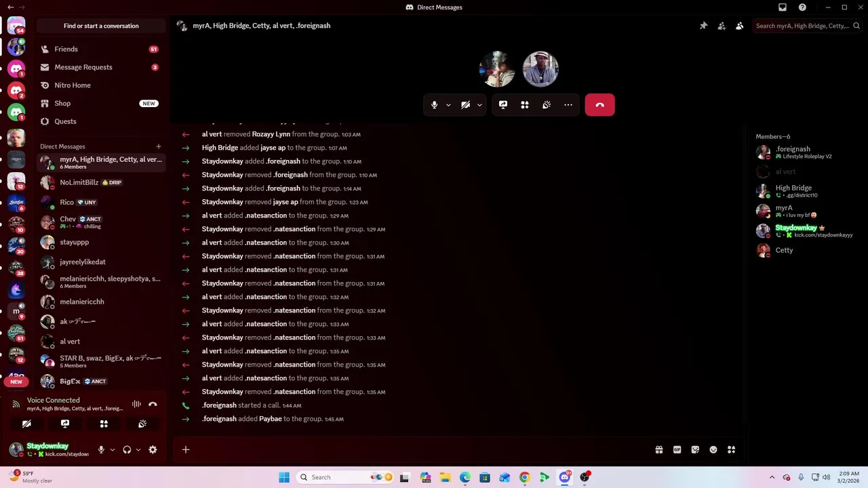Add friends to the DM group

pyautogui.click(x=722, y=26)
